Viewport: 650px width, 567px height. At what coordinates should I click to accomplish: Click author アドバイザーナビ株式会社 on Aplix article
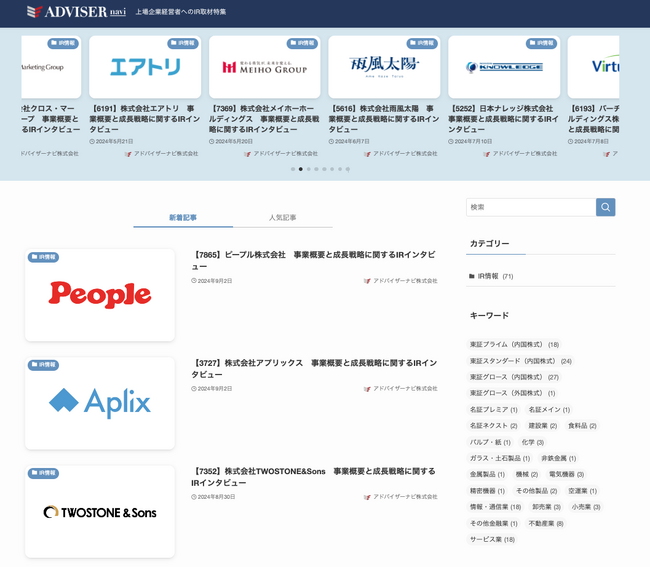400,388
